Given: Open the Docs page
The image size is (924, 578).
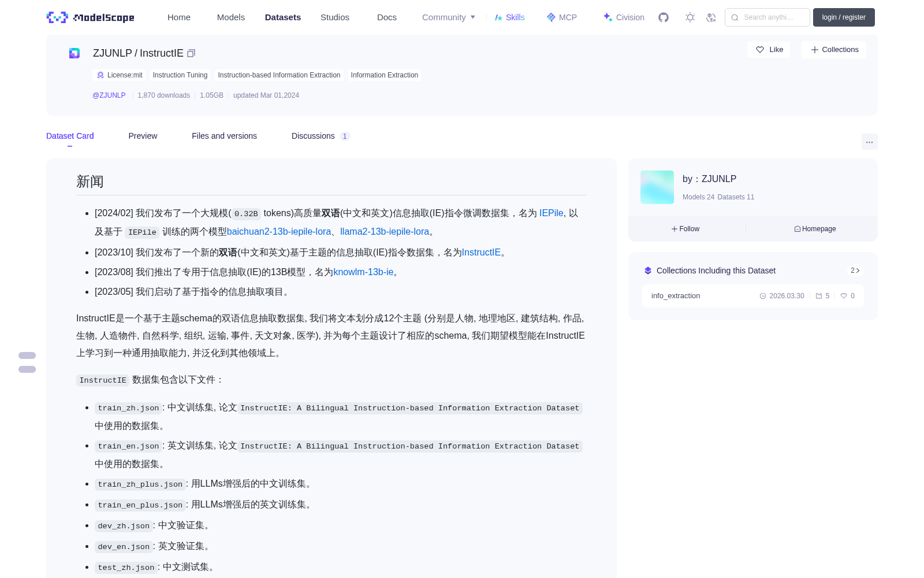Looking at the screenshot, I should pyautogui.click(x=387, y=17).
